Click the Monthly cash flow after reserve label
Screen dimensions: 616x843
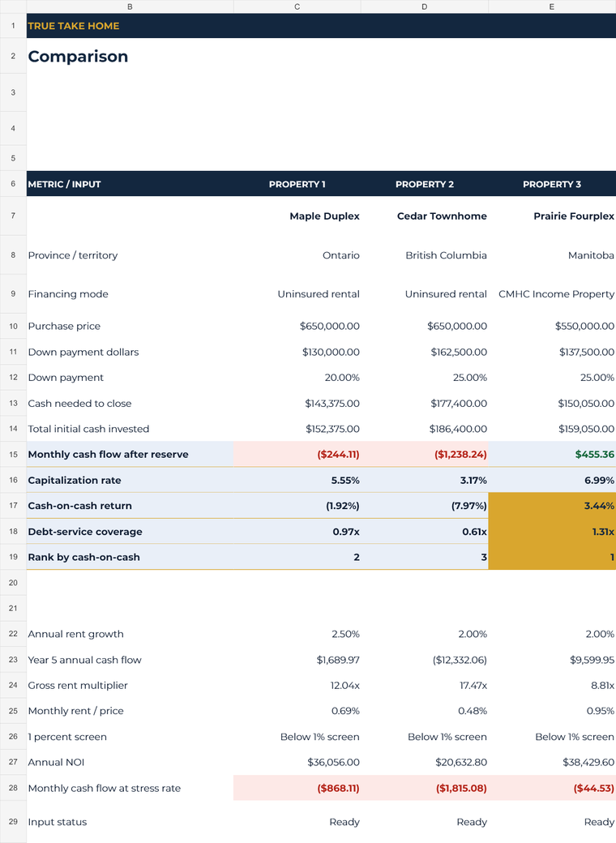(x=108, y=454)
